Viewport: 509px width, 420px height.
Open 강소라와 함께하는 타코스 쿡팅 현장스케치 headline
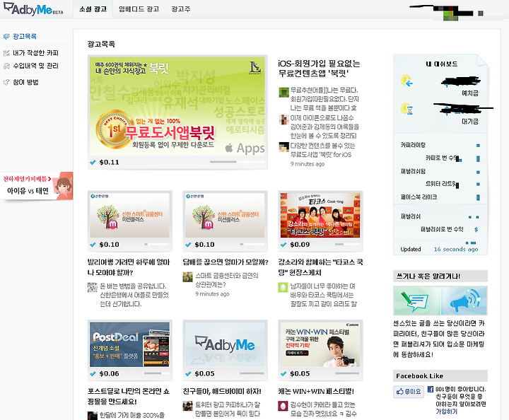pos(320,267)
